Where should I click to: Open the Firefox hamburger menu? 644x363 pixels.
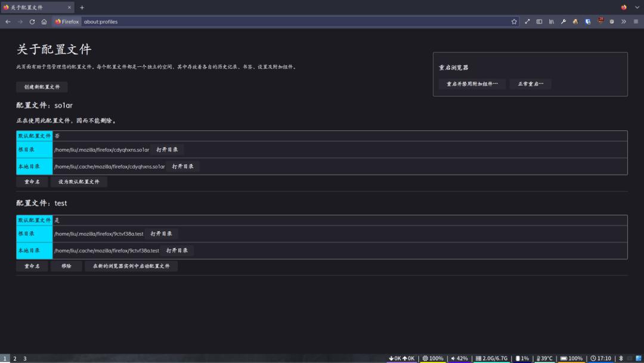[x=636, y=21]
